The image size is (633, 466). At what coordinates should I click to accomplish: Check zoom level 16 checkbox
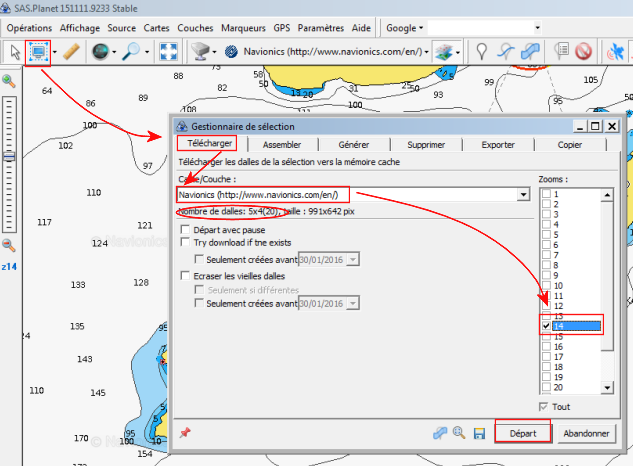pyautogui.click(x=546, y=346)
